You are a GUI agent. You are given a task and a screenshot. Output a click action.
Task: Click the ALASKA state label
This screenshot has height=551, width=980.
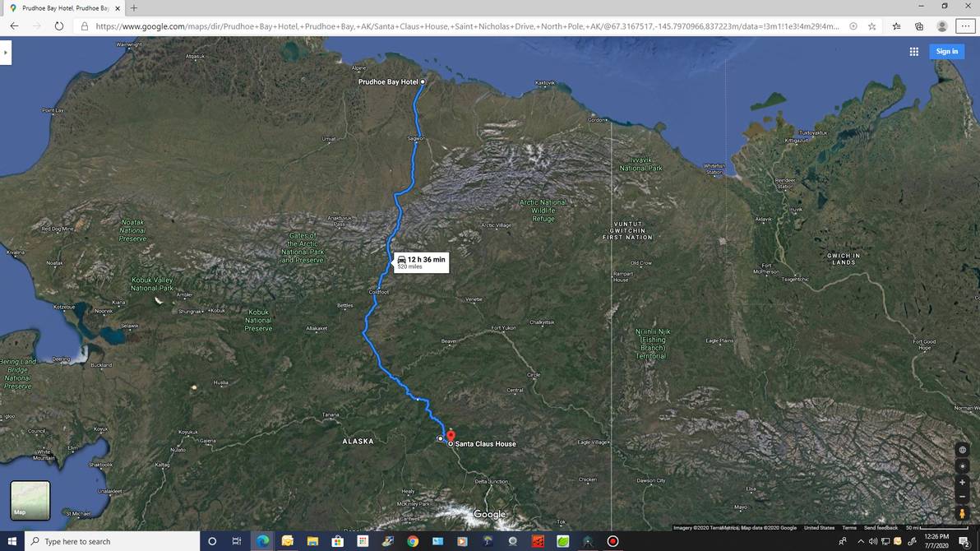pos(358,442)
